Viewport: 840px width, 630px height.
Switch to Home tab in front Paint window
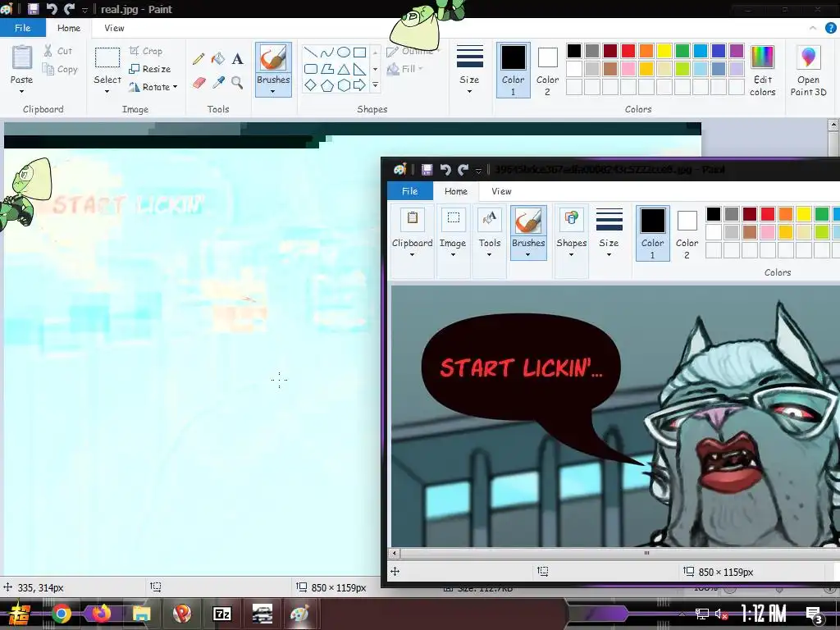[x=456, y=191]
